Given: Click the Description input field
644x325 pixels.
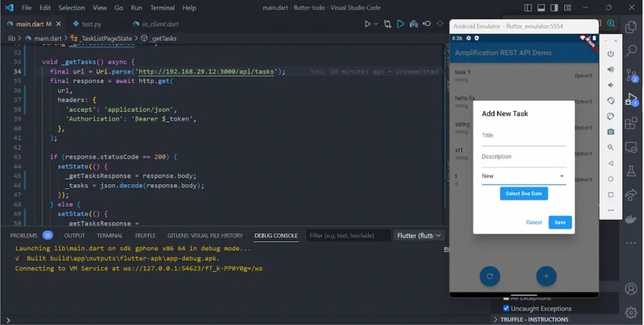Looking at the screenshot, I should pyautogui.click(x=524, y=158).
